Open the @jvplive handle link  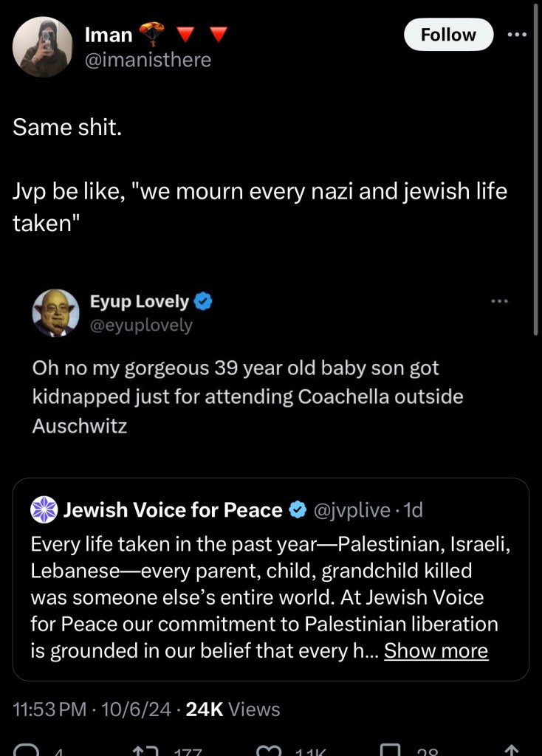click(351, 509)
